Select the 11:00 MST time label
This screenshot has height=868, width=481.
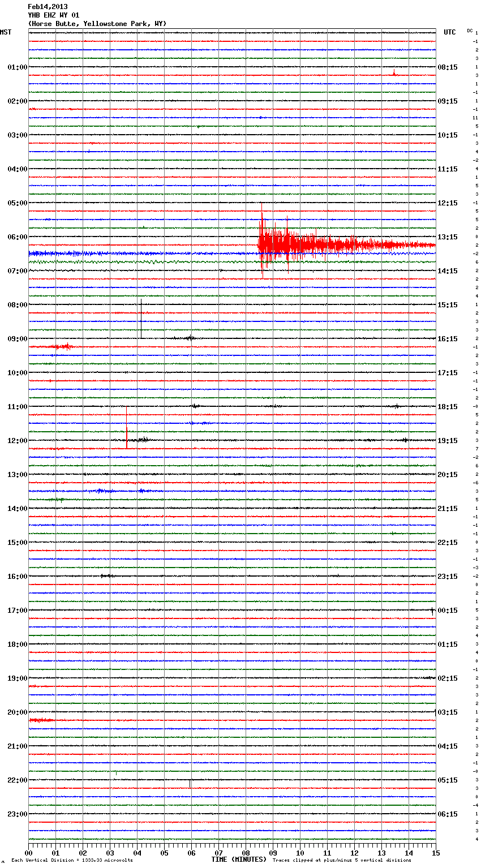[17, 407]
